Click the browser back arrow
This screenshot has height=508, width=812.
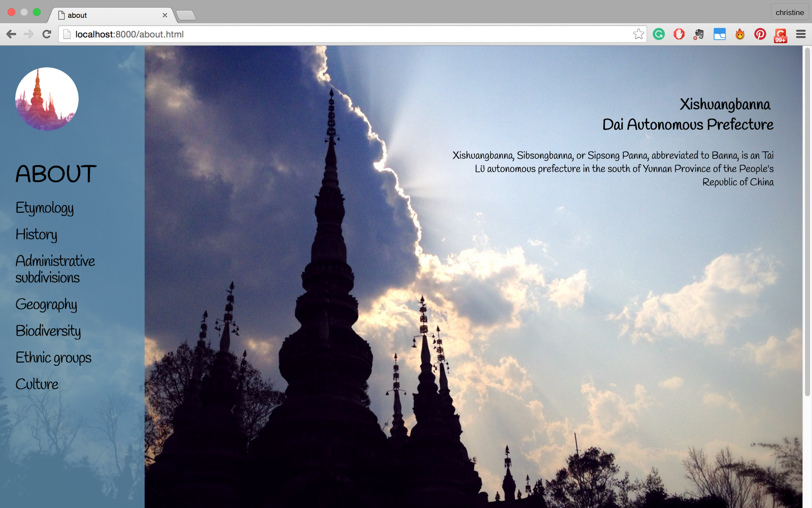coord(11,34)
